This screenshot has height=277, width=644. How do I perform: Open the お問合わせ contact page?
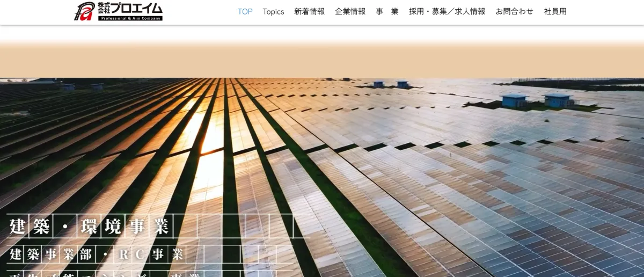tap(514, 12)
